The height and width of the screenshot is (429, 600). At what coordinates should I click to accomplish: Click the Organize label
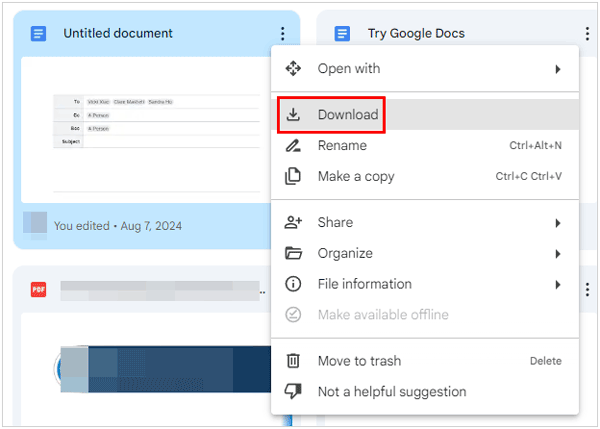coord(345,253)
